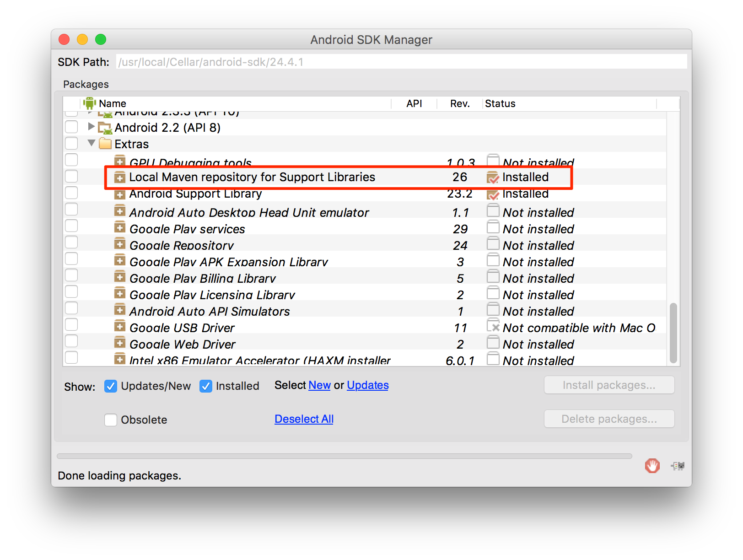Click the Deselect All link
Screen dimensions: 743x560
pos(304,419)
